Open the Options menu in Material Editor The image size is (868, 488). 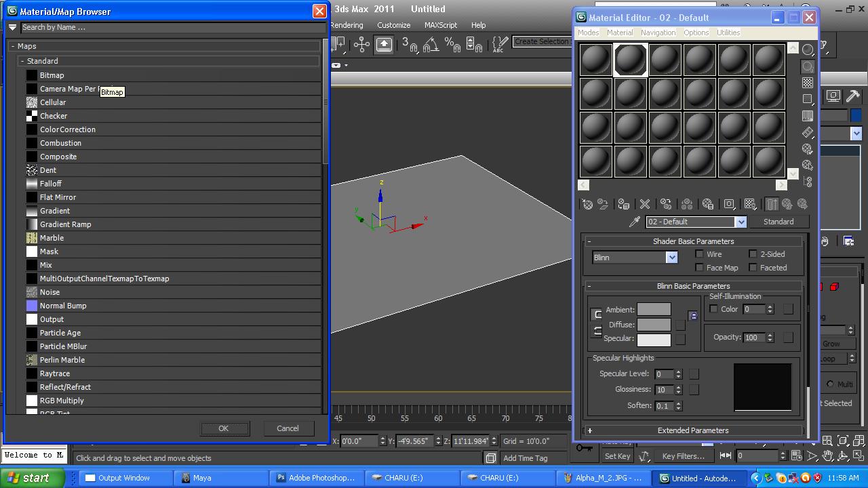pos(696,32)
